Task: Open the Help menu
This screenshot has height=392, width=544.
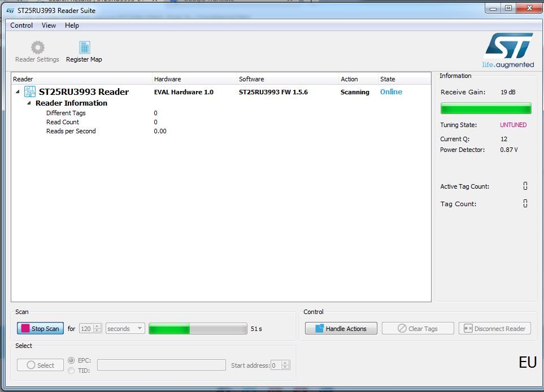Action: pyautogui.click(x=72, y=25)
